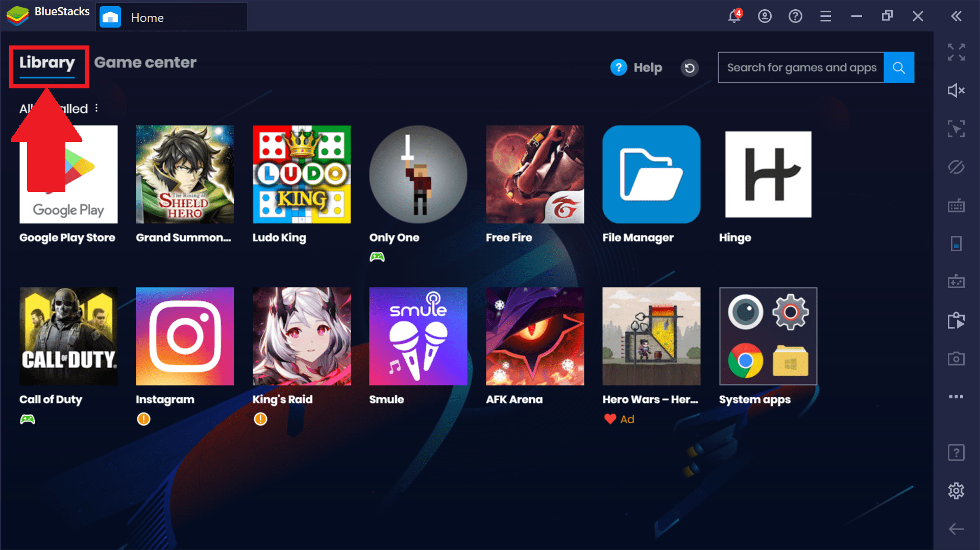Open help question mark in title bar

[x=795, y=16]
